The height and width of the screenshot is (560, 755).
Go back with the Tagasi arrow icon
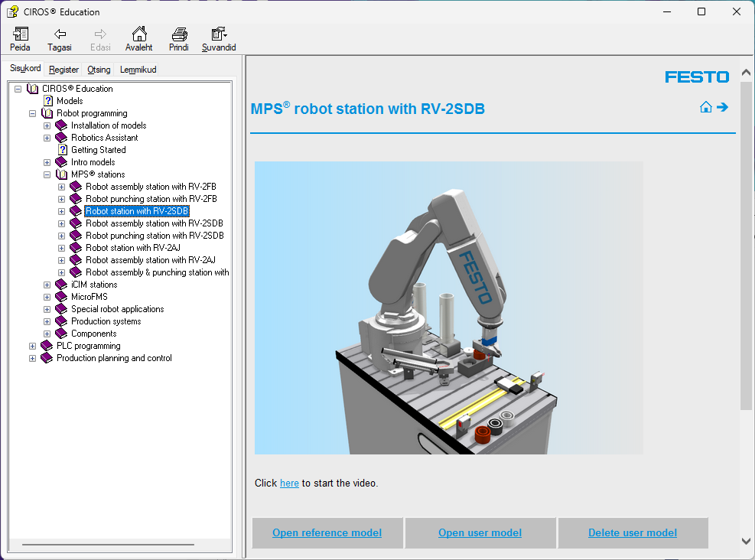60,34
